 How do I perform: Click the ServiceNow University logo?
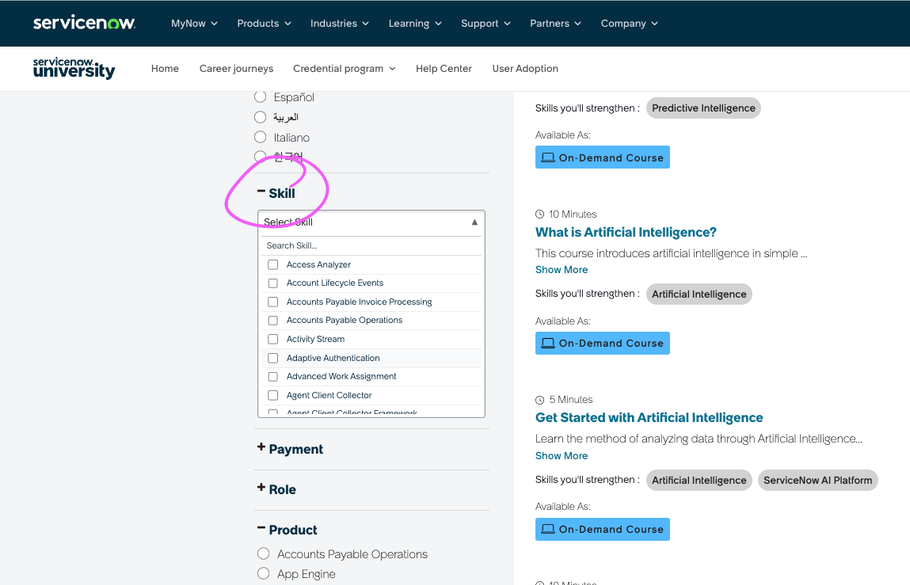[x=74, y=68]
